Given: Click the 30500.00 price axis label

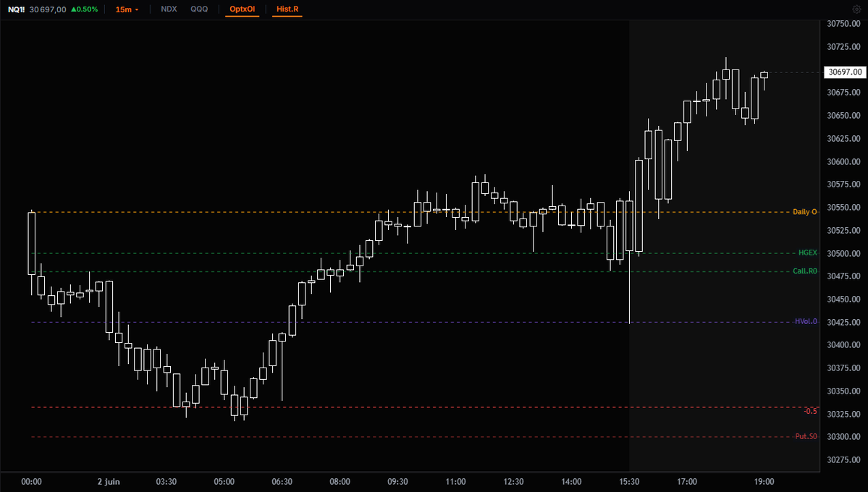Looking at the screenshot, I should [843, 253].
